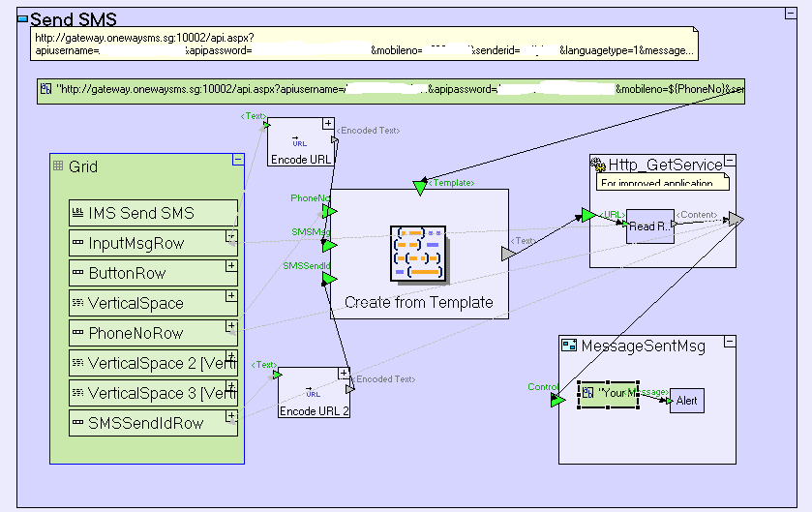This screenshot has width=812, height=512.
Task: Collapse the Grid block
Action: [x=237, y=161]
